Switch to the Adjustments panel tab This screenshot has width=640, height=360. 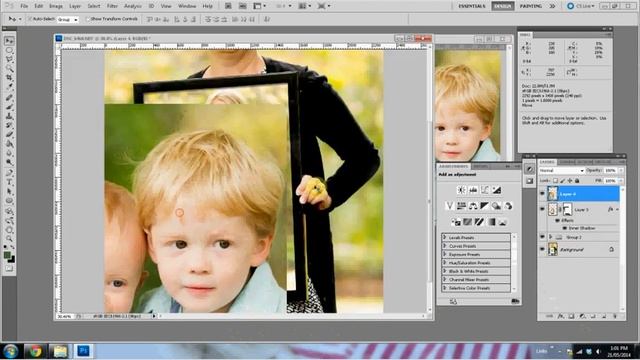(x=453, y=166)
